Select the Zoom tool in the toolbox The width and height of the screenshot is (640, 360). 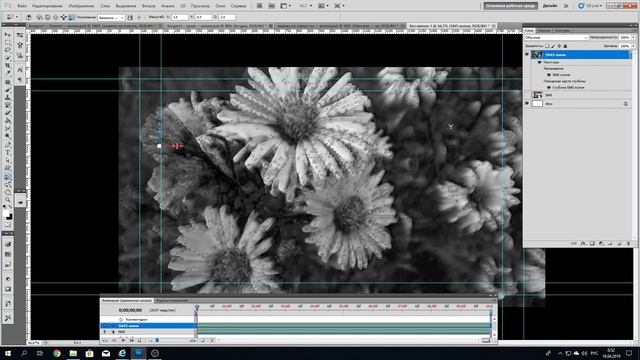(x=8, y=199)
